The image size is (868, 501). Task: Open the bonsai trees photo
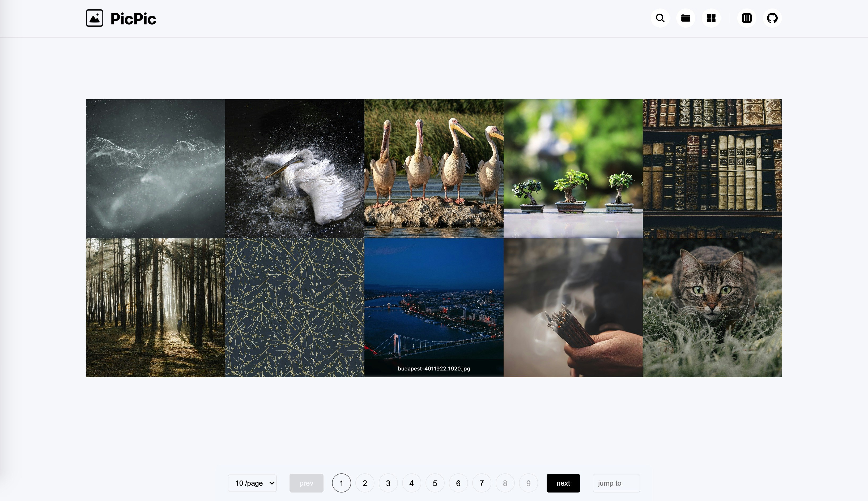[x=573, y=169]
